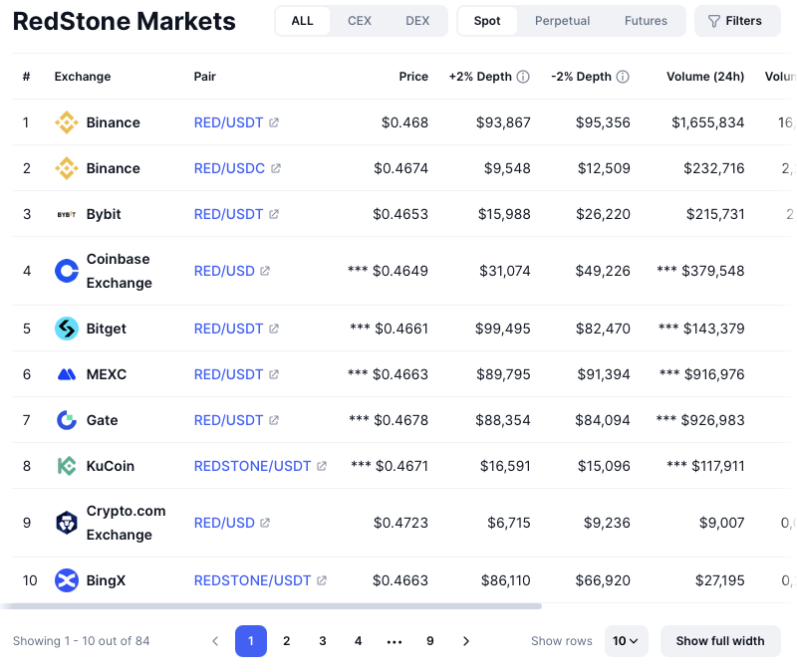Go to page 2
This screenshot has width=797, height=672.
click(x=287, y=641)
